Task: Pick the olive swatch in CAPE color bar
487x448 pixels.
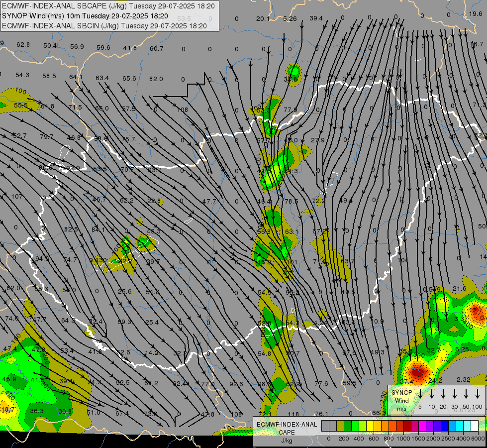Action: click(340, 426)
